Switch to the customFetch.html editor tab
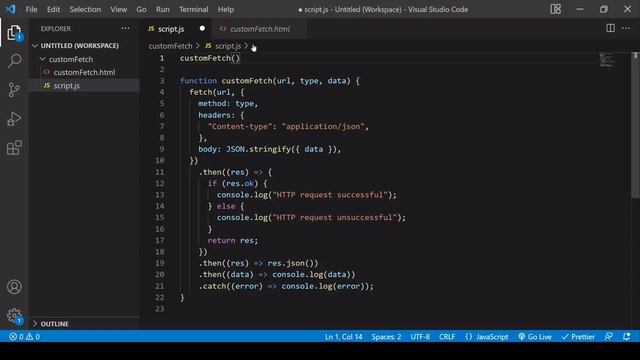Viewport: 640px width, 360px height. pyautogui.click(x=260, y=29)
